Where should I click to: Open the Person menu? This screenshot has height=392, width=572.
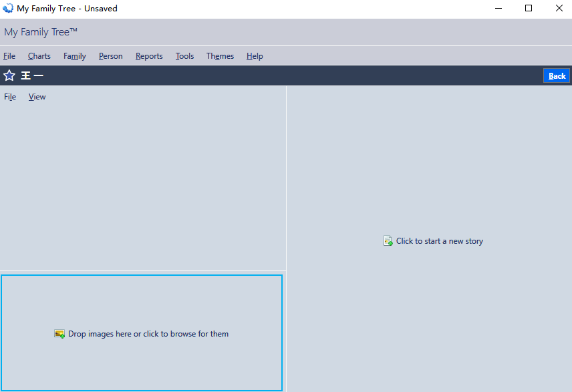[110, 56]
